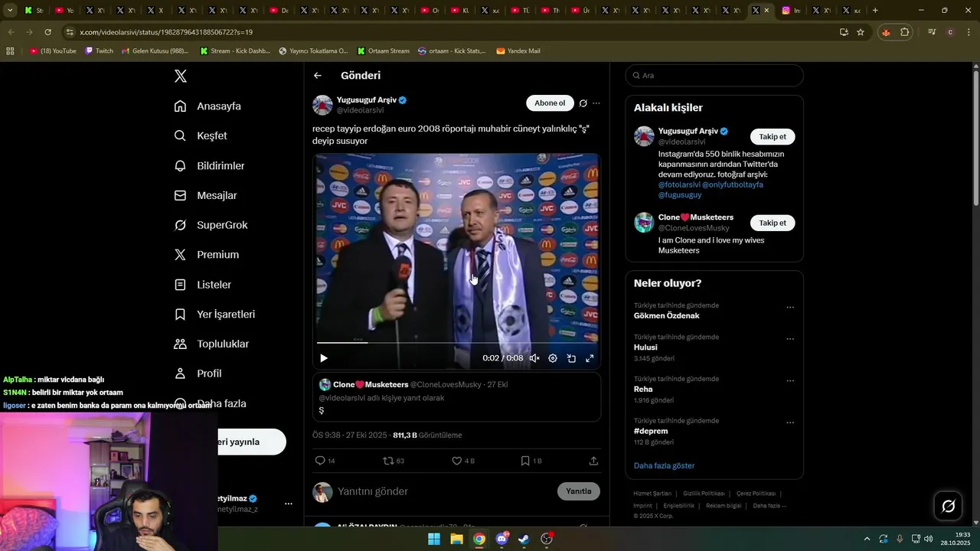980x551 pixels.
Task: Open the Keşfet explore page
Action: click(x=201, y=135)
